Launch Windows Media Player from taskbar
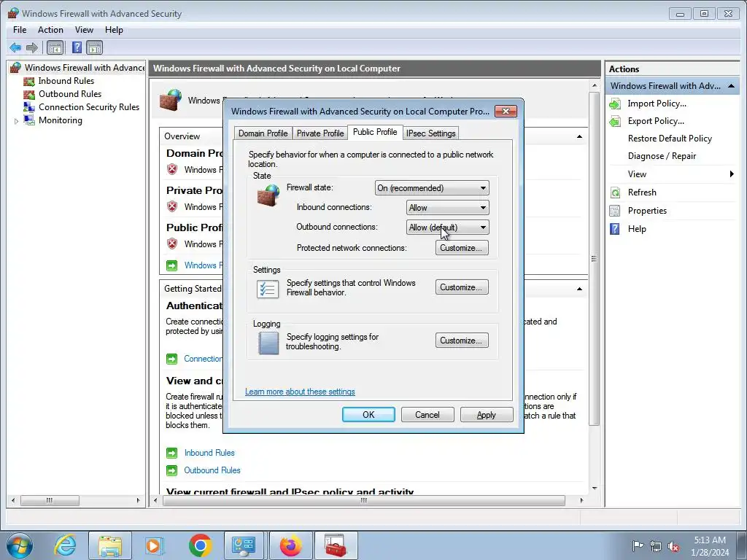The width and height of the screenshot is (747, 560). coord(154,545)
